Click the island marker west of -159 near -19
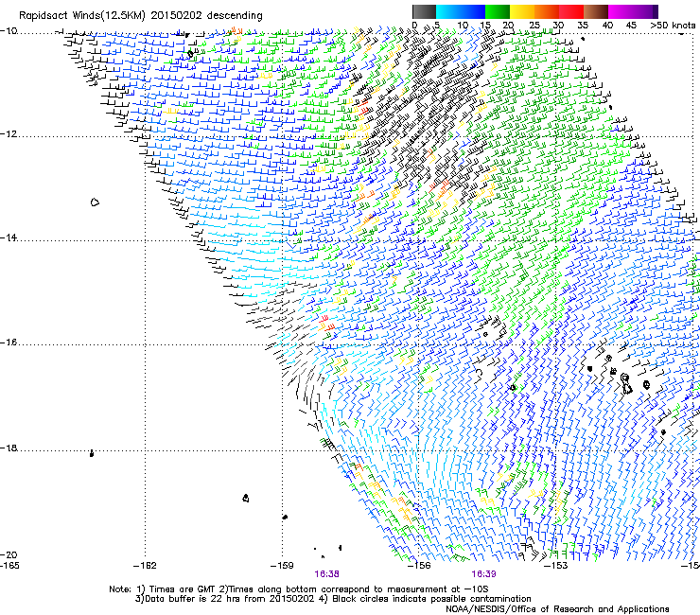The image size is (700, 615). (246, 498)
